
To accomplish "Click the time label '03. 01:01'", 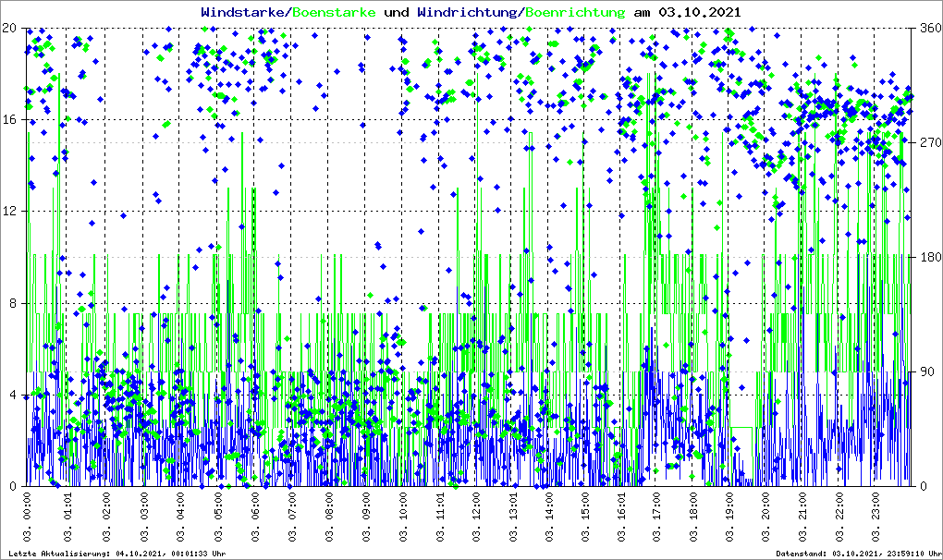I will click(x=68, y=517).
